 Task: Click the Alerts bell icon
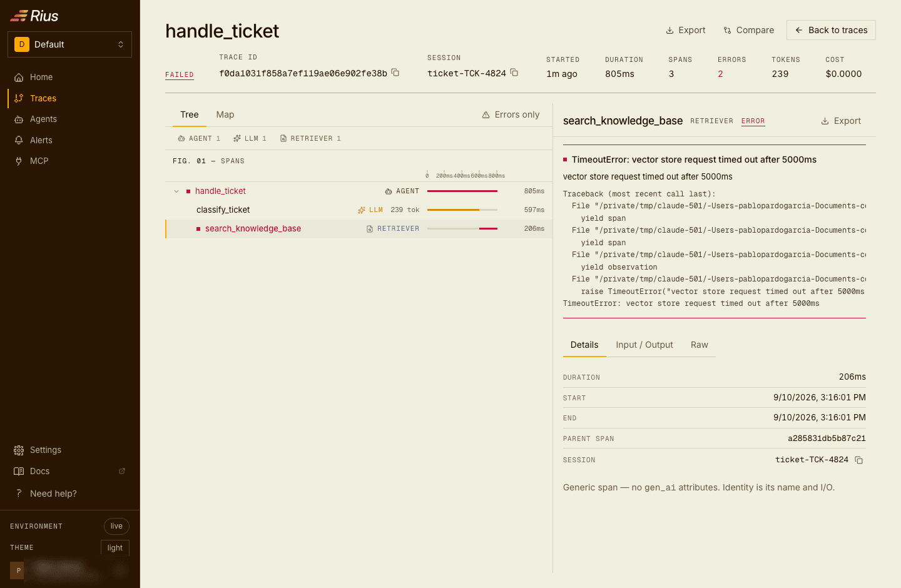(x=19, y=140)
